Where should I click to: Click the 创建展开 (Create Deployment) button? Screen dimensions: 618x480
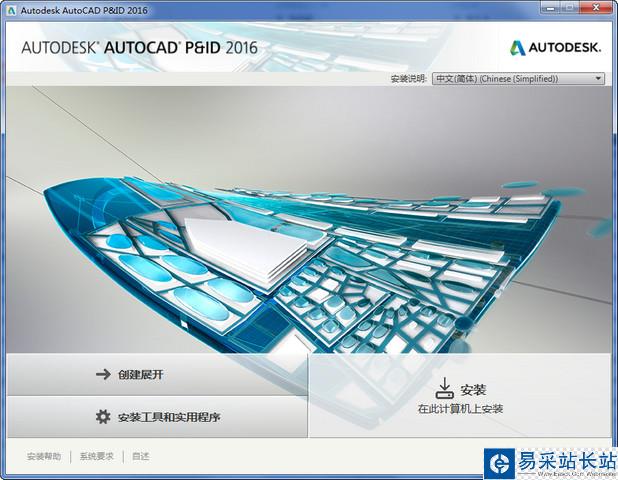pyautogui.click(x=157, y=374)
